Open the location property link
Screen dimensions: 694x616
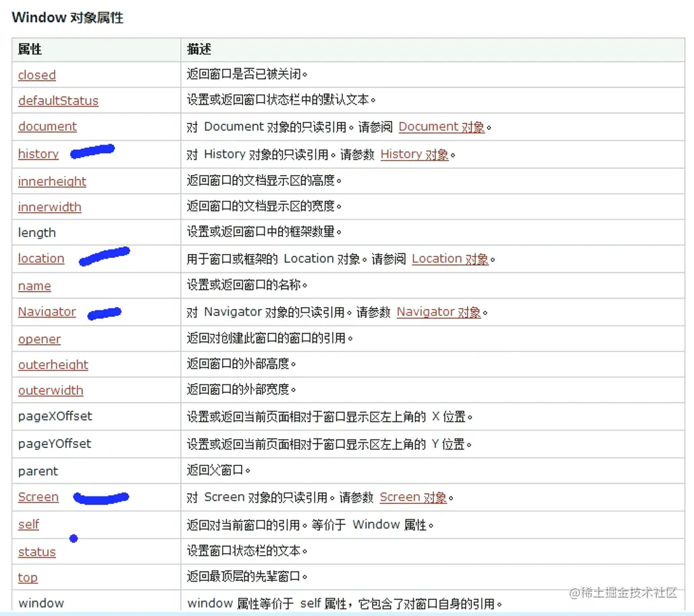tap(41, 258)
